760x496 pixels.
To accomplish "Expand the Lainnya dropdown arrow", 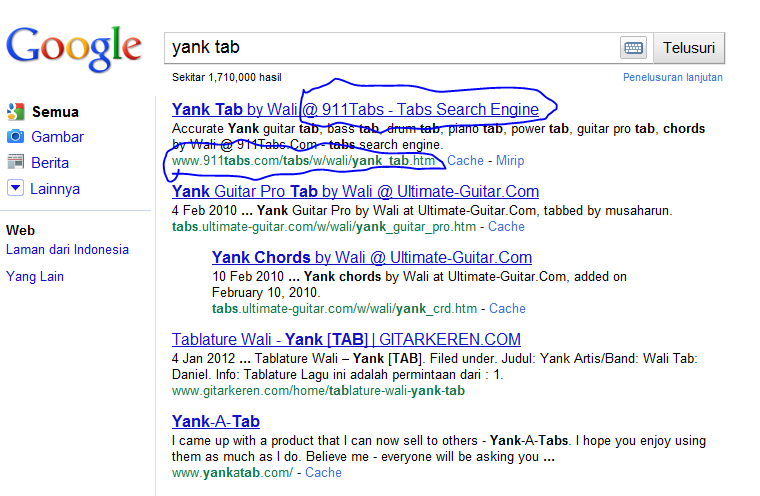I will pos(15,188).
